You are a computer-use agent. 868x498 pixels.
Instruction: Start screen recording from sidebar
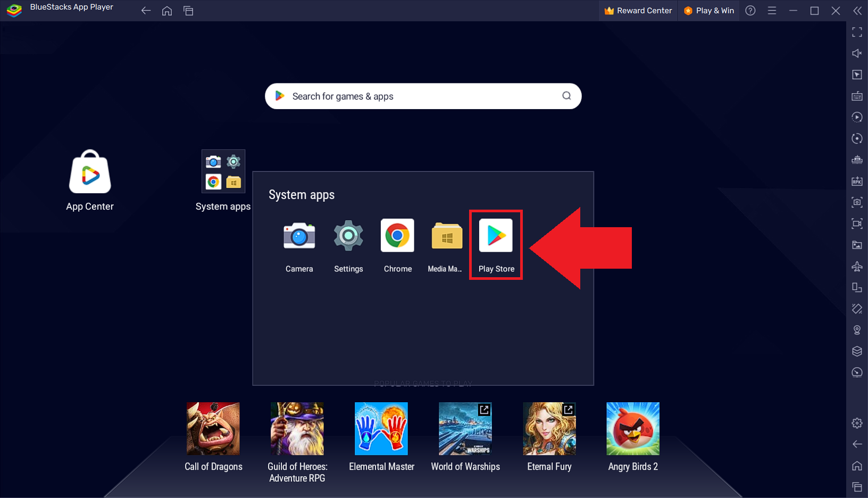click(857, 223)
